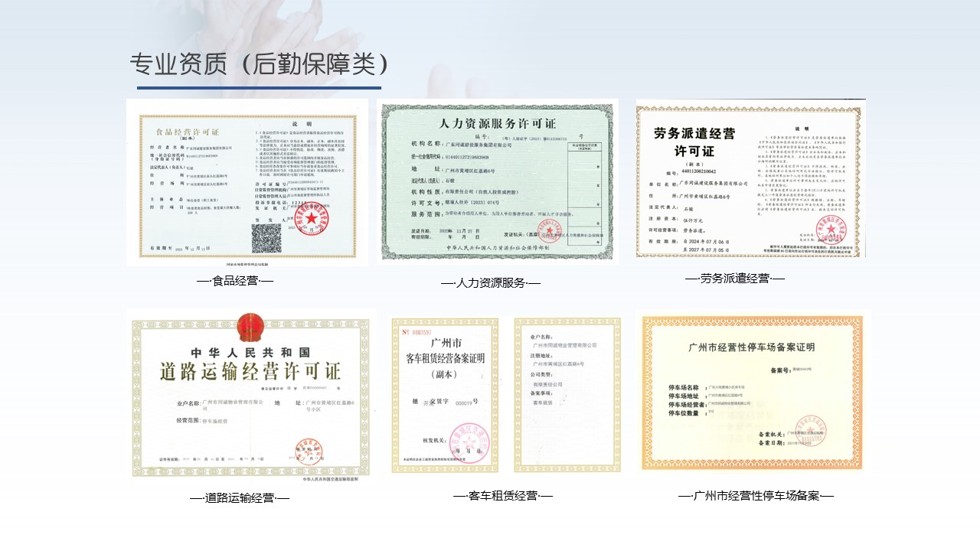Viewport: 980px width, 551px height.
Task: Click the slide title 专业资质（后勤保障类）
Action: click(x=260, y=64)
